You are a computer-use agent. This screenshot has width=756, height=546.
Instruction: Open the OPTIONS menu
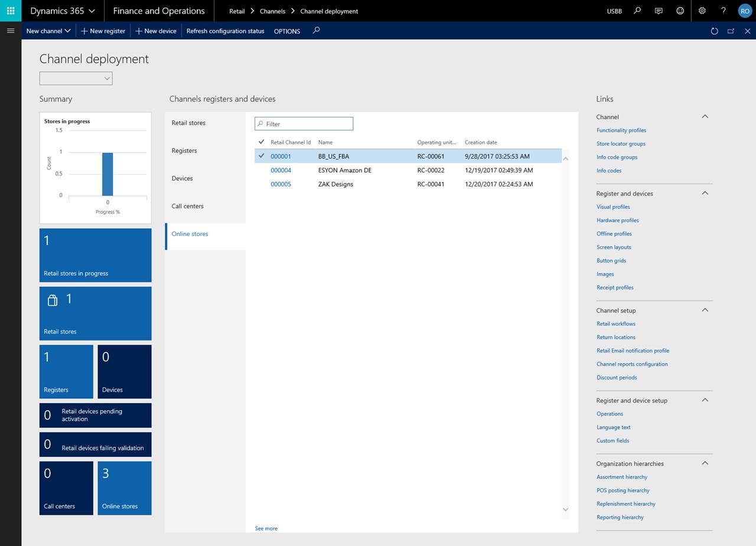point(287,31)
